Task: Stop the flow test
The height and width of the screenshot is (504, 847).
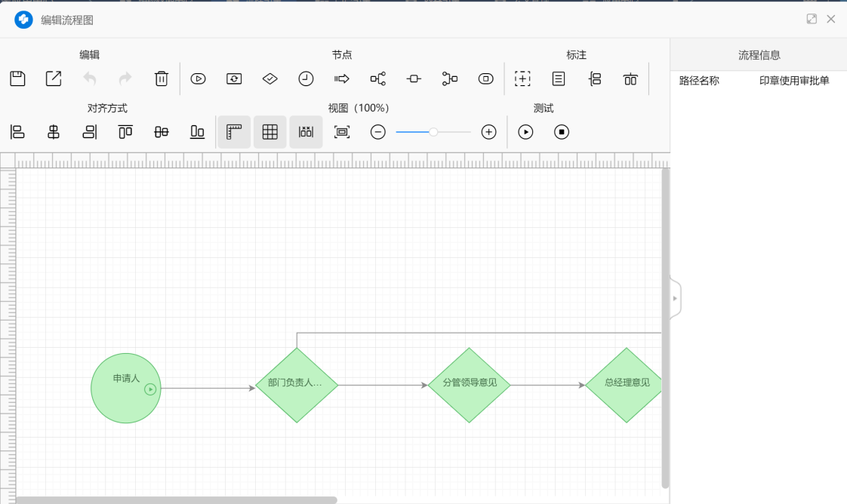Action: pos(562,132)
